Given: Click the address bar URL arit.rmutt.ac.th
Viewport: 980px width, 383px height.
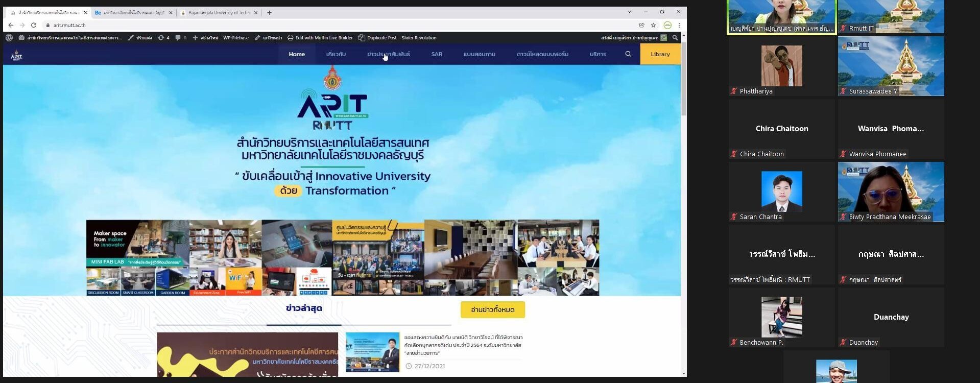Looking at the screenshot, I should [x=69, y=25].
